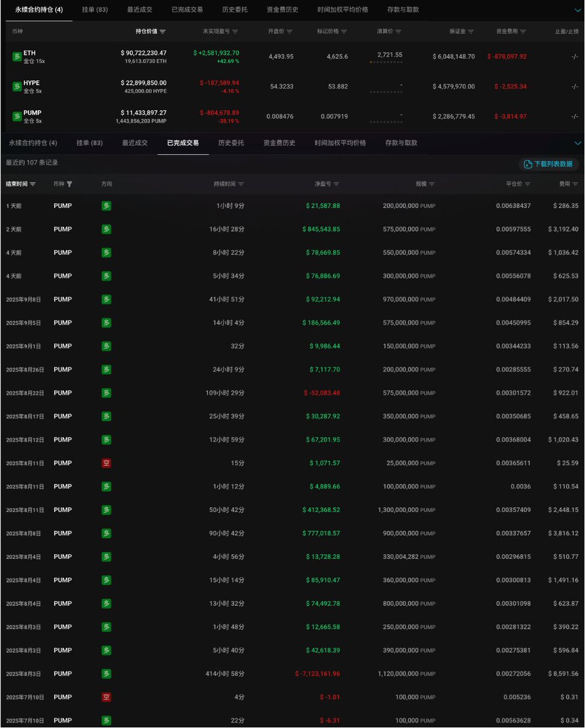Click the green 多 badge beside ETH position
585x728 pixels.
tap(16, 56)
